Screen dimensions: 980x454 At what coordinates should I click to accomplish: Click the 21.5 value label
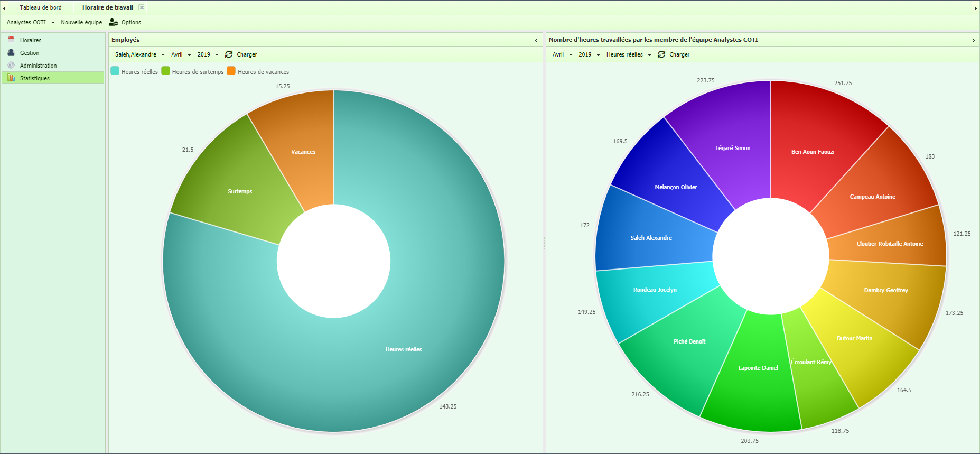click(188, 150)
